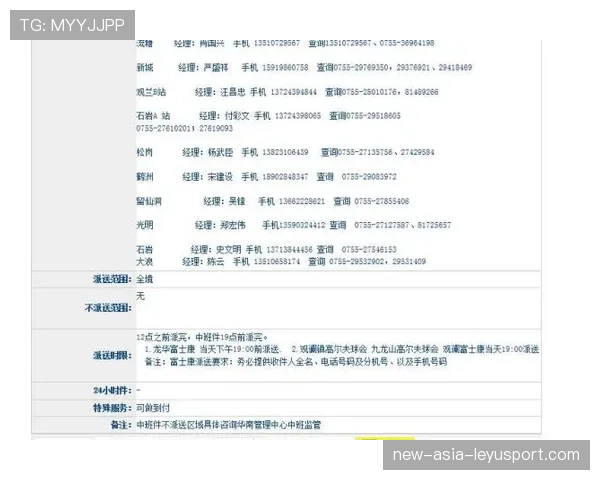The image size is (600, 480).
Task: Select the 查询 number in the 鹤洲 row
Action: pos(369,177)
